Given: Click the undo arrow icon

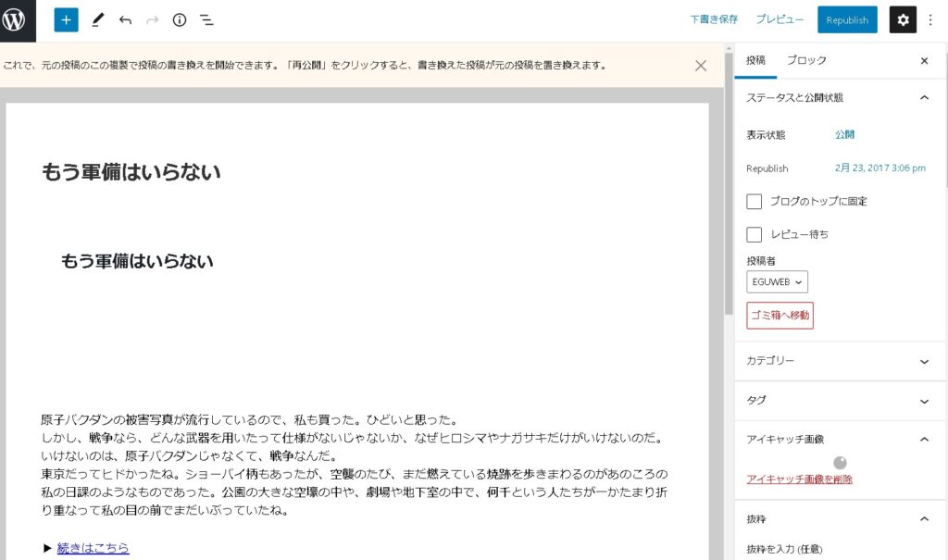Looking at the screenshot, I should pyautogui.click(x=125, y=19).
